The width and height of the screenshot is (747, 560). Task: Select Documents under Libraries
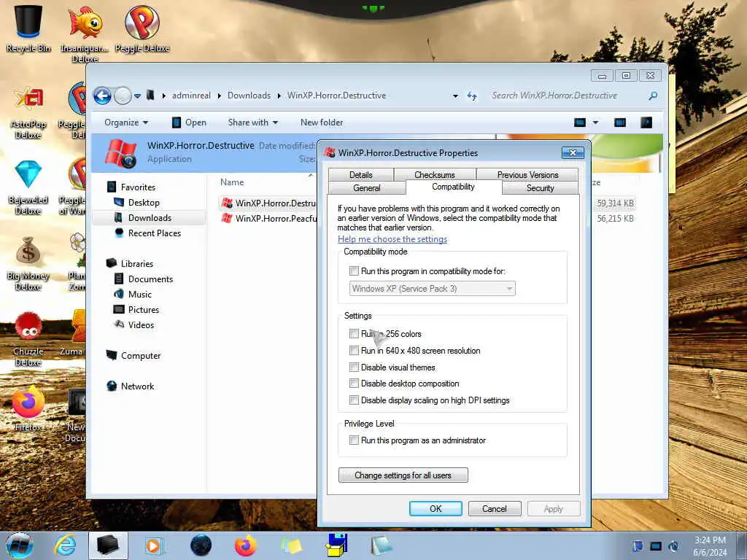coord(150,279)
